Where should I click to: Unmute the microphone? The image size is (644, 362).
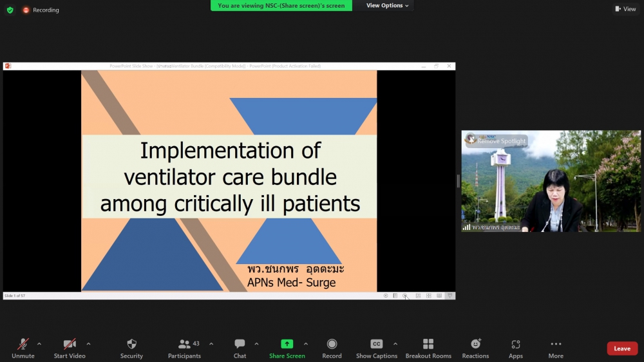pyautogui.click(x=23, y=348)
